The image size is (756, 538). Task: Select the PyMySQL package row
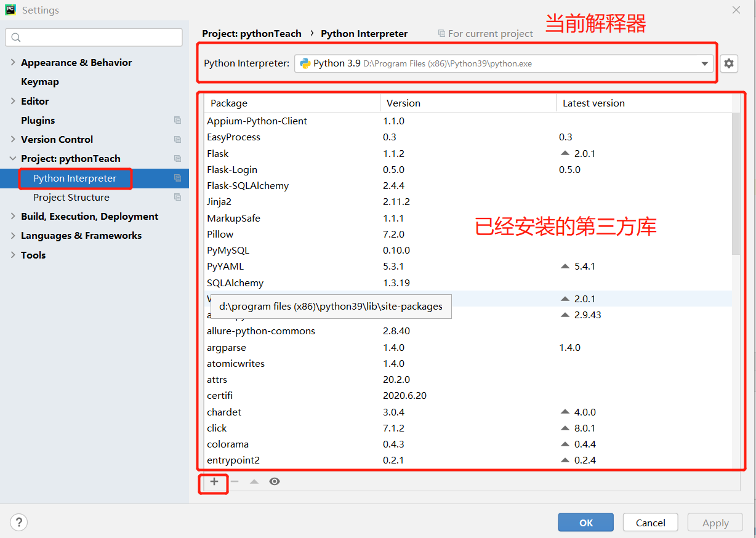[468, 250]
